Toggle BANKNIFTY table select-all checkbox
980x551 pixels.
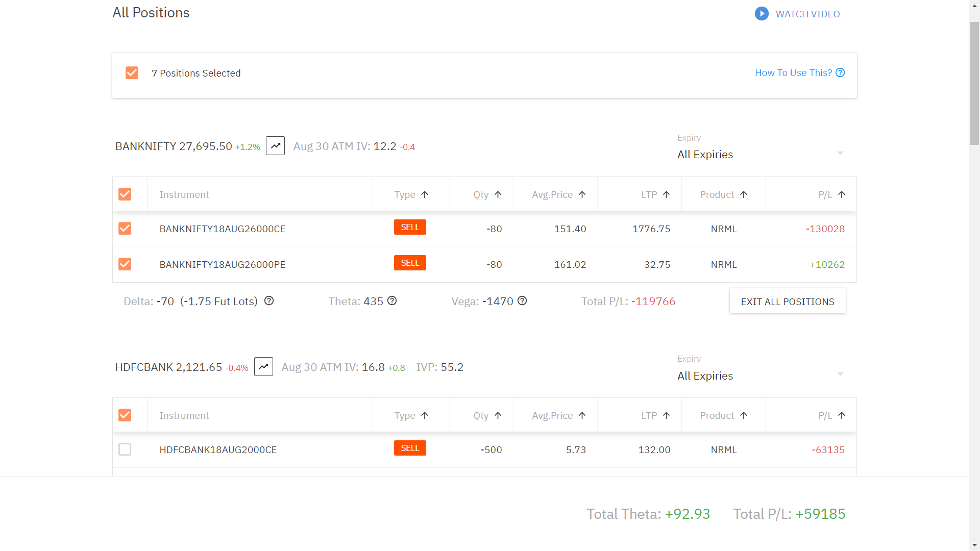[125, 194]
